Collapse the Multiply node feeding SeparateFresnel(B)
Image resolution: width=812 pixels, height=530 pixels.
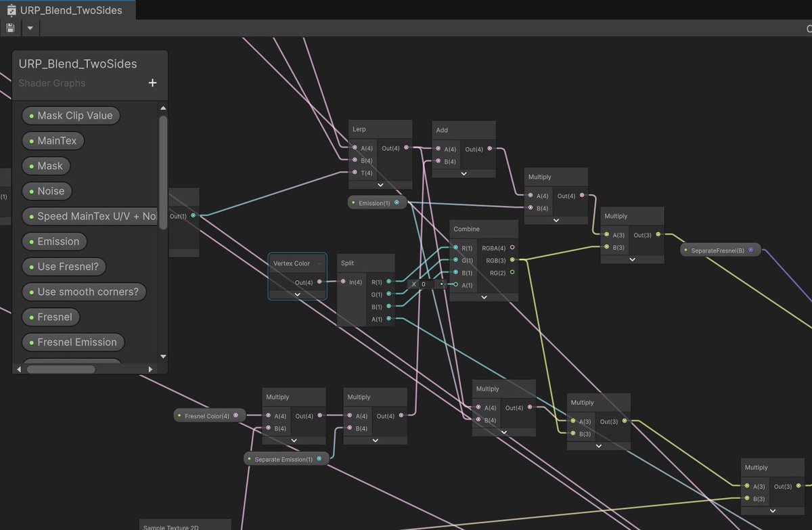(x=632, y=259)
